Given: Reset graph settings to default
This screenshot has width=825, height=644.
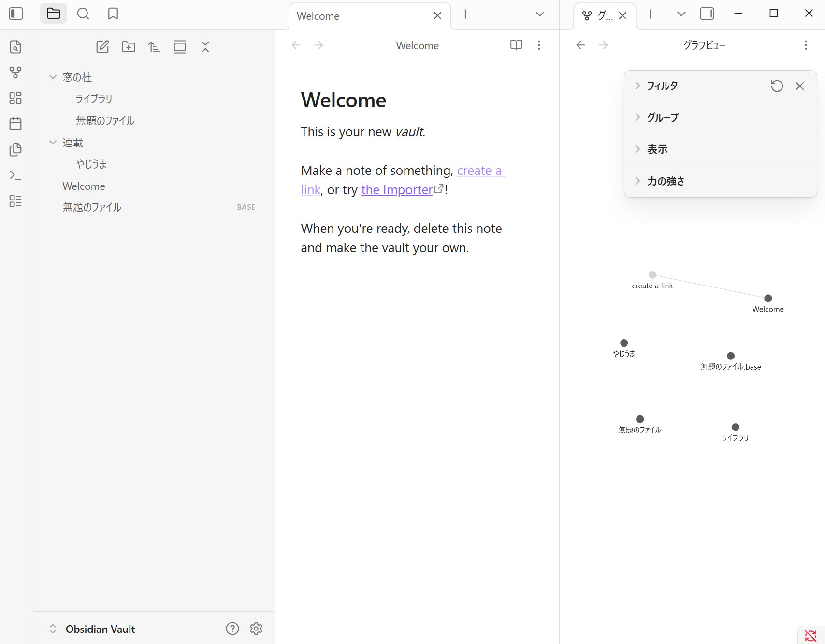Looking at the screenshot, I should tap(777, 86).
